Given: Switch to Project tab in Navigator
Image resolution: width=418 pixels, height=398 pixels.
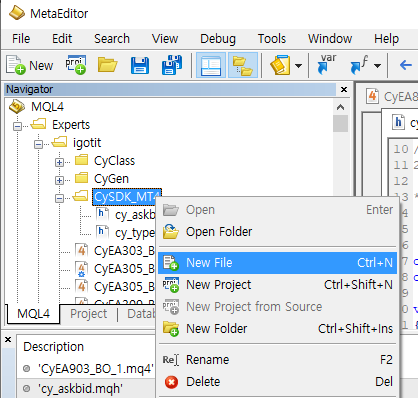Looking at the screenshot, I should (x=89, y=314).
